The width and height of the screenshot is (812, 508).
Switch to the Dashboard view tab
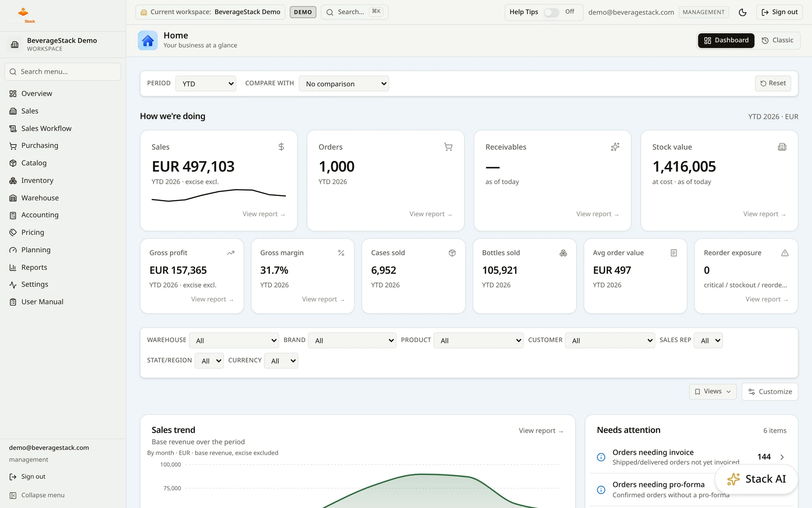(726, 41)
